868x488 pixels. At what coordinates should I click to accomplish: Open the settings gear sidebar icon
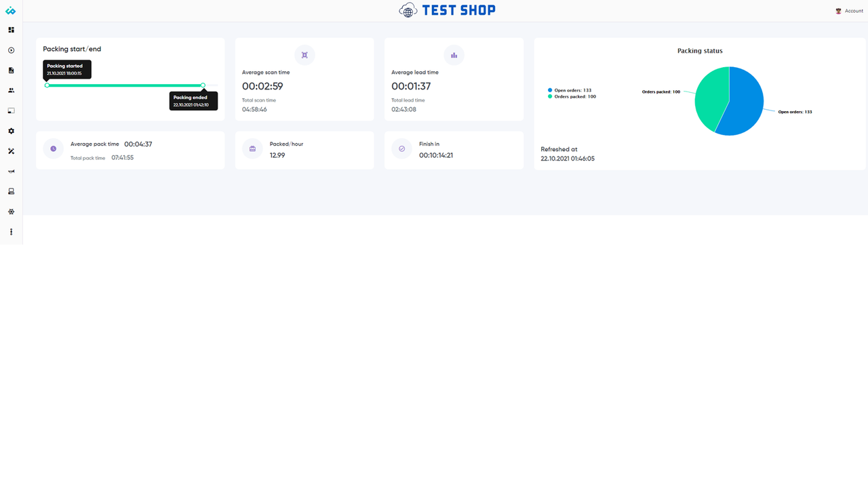[11, 131]
